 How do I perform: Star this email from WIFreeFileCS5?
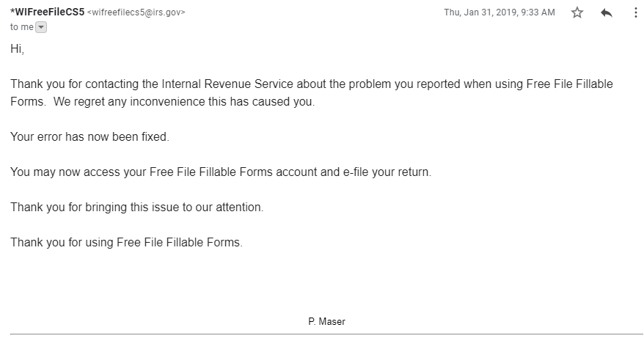point(577,12)
